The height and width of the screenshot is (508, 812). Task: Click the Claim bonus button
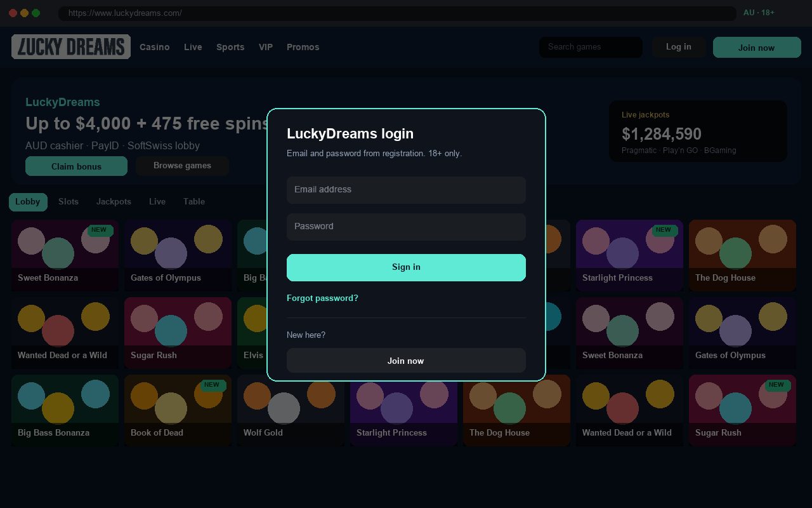pos(76,166)
